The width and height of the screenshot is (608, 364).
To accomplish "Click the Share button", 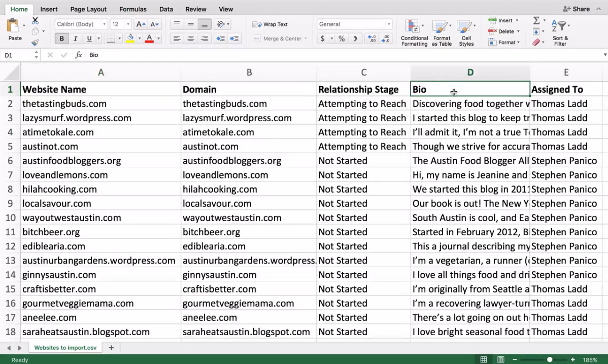I will [x=576, y=9].
